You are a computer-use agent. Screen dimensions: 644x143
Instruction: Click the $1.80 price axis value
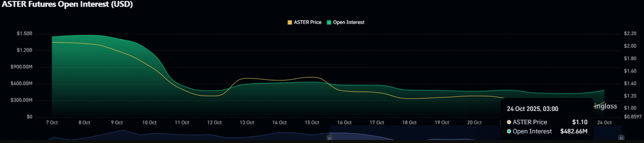(630, 58)
